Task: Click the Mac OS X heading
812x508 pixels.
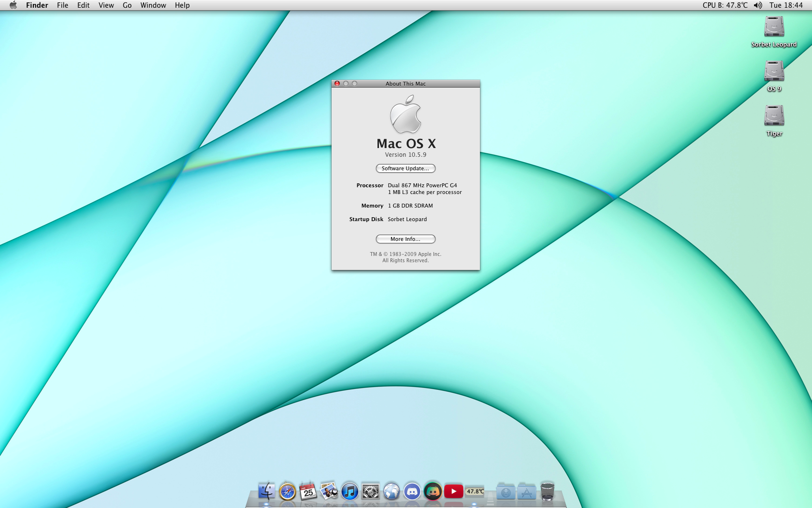Action: tap(406, 144)
